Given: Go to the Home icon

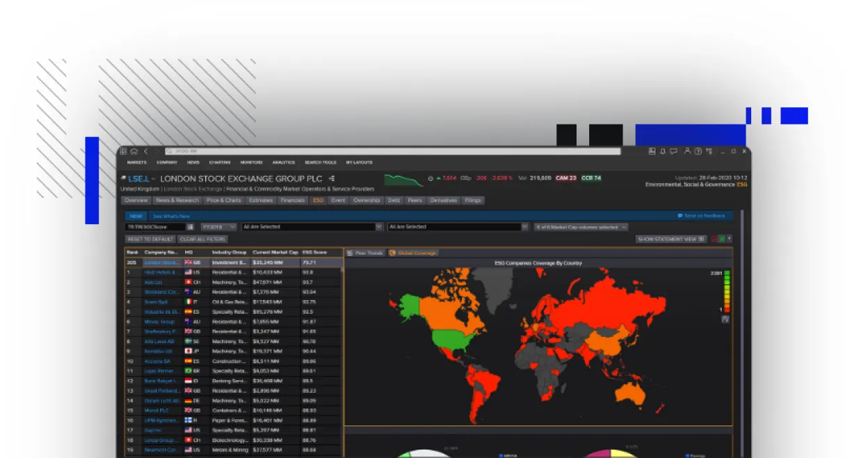Looking at the screenshot, I should (134, 151).
